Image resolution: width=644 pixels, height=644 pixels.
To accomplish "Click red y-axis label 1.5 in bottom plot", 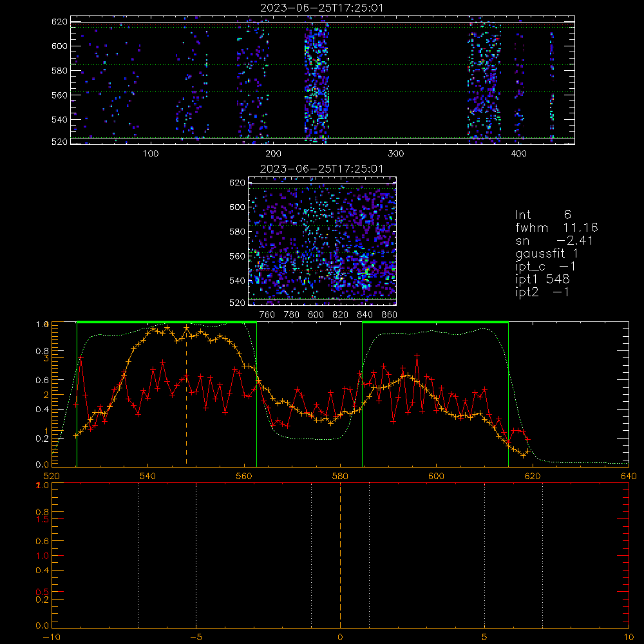I will [43, 520].
